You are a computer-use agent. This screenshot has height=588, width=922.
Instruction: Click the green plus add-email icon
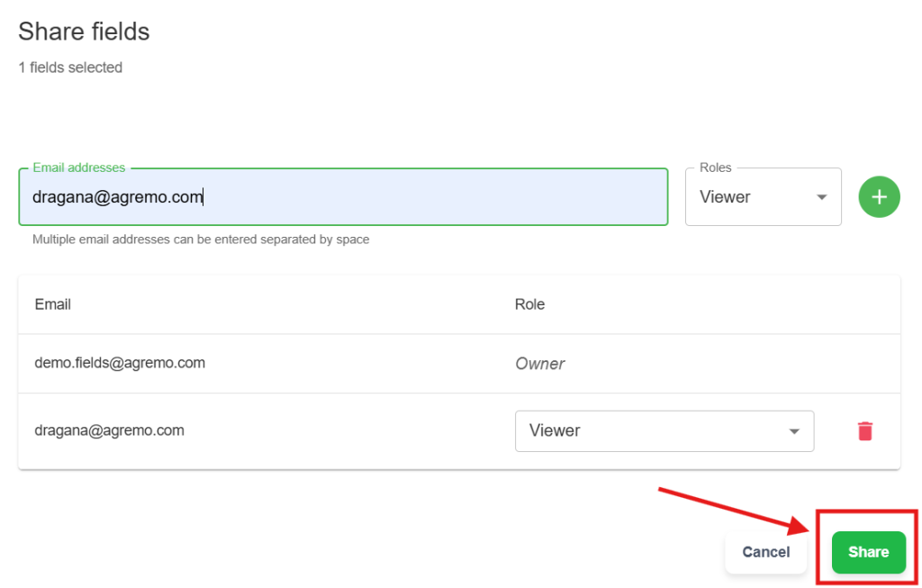pos(879,196)
